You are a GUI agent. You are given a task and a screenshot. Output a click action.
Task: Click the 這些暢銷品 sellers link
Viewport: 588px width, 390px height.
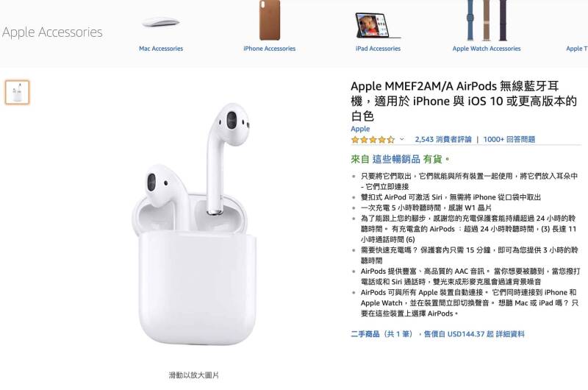click(396, 159)
